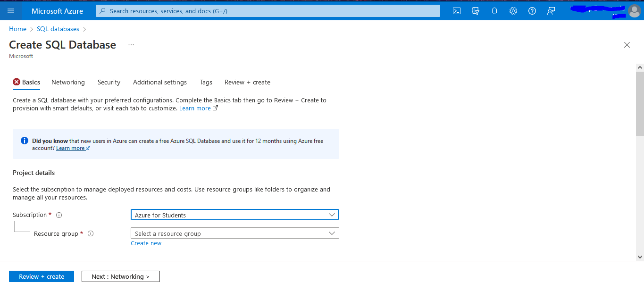The image size is (644, 291).
Task: Open the Azure free account Learn more link
Action: click(70, 148)
